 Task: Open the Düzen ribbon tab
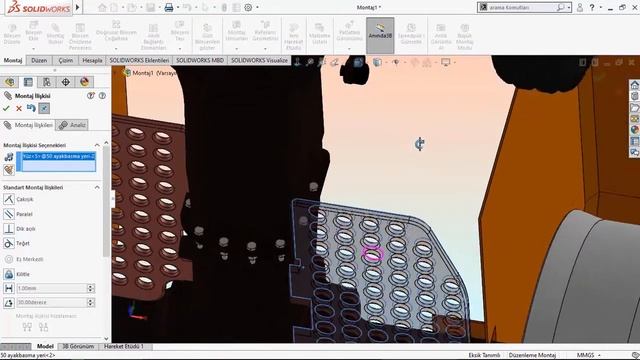point(39,60)
